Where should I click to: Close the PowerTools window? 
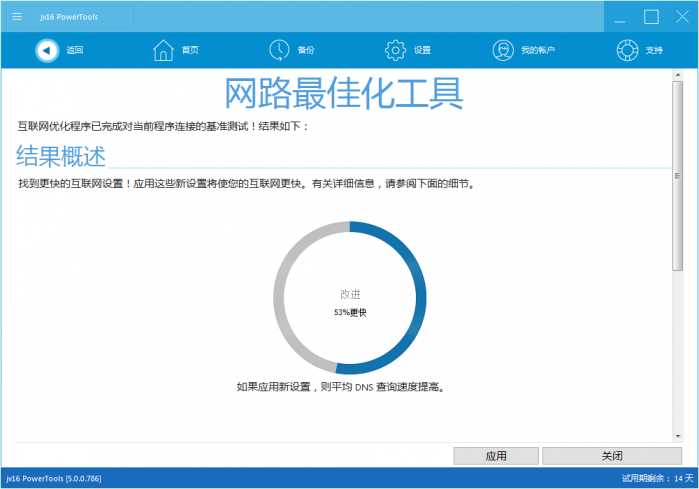pos(680,16)
